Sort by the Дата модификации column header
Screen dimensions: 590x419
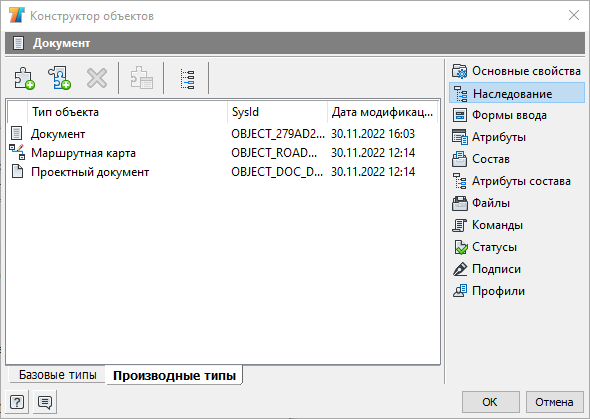click(x=382, y=112)
